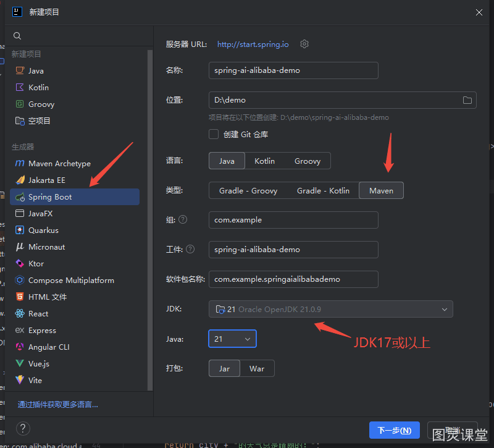Open the start.spring.io server URL link
This screenshot has height=448, width=494.
253,44
